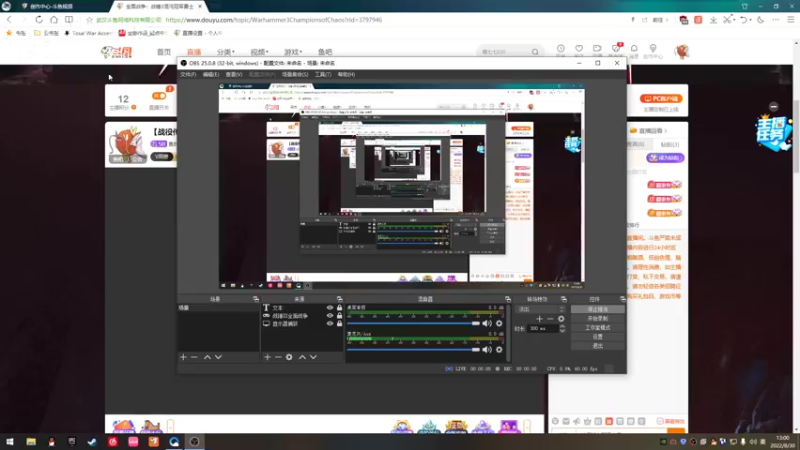This screenshot has height=450, width=800.
Task: Toggle visibility of the Warhammer game capture source
Action: click(x=330, y=316)
